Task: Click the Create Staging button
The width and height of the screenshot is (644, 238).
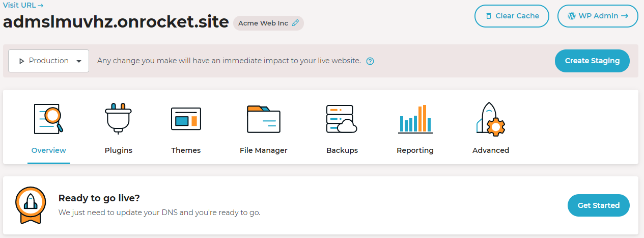Action: coord(592,61)
